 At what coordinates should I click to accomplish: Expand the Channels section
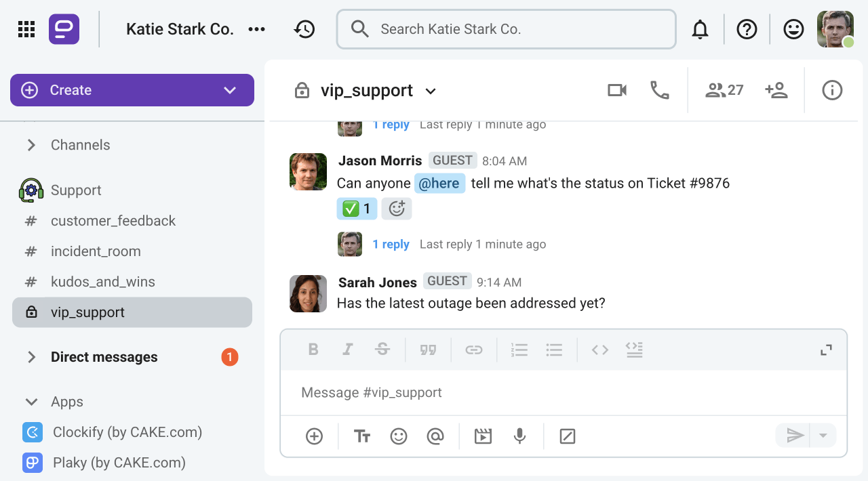click(x=31, y=144)
